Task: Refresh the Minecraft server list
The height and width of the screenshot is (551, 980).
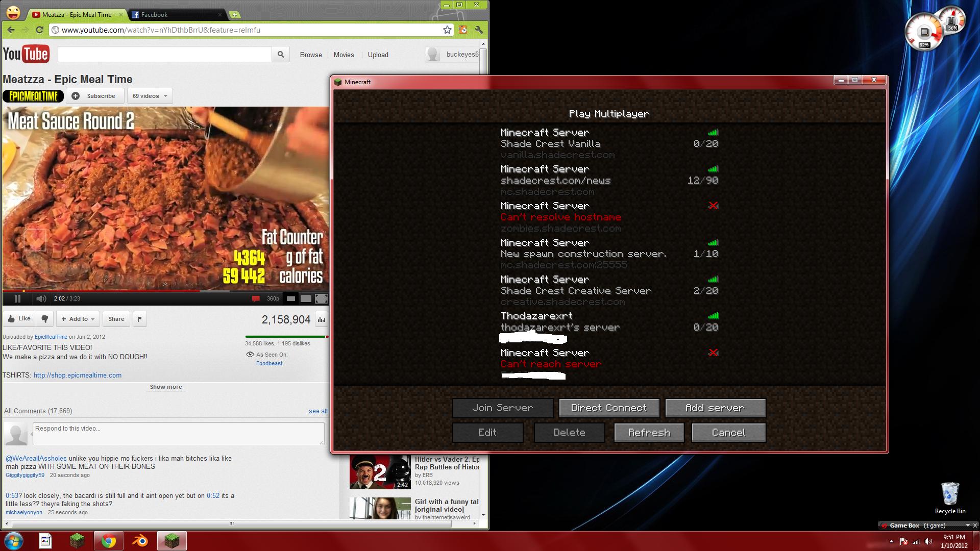Action: [649, 433]
